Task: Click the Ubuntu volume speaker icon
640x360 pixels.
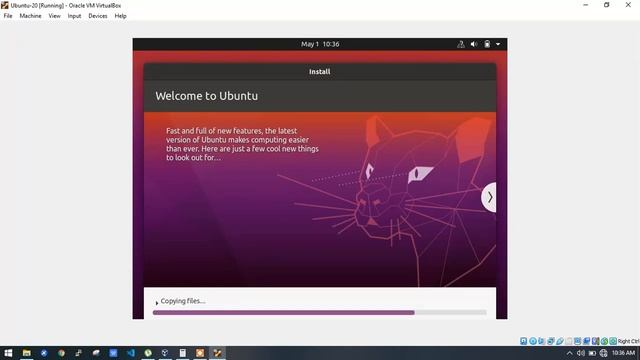Action: click(x=474, y=44)
